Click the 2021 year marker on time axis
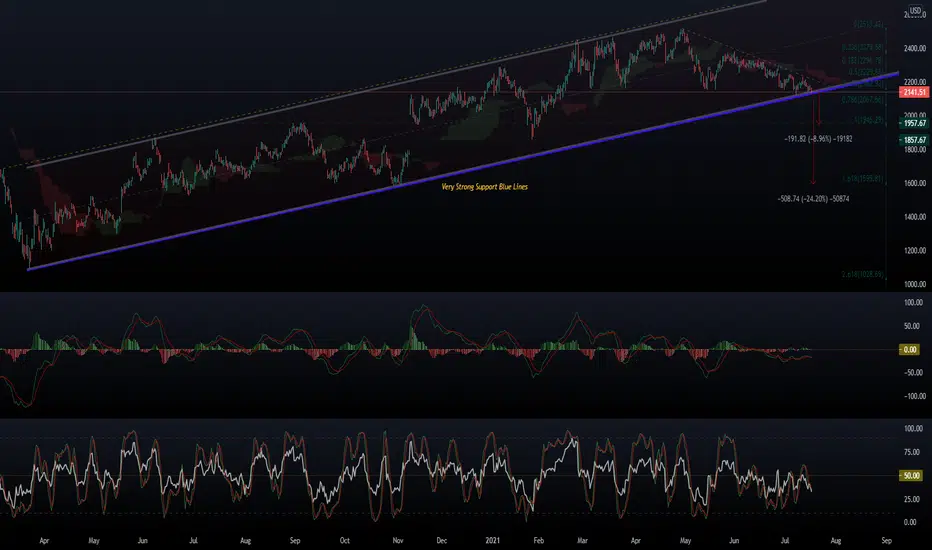The image size is (932, 550). [492, 540]
